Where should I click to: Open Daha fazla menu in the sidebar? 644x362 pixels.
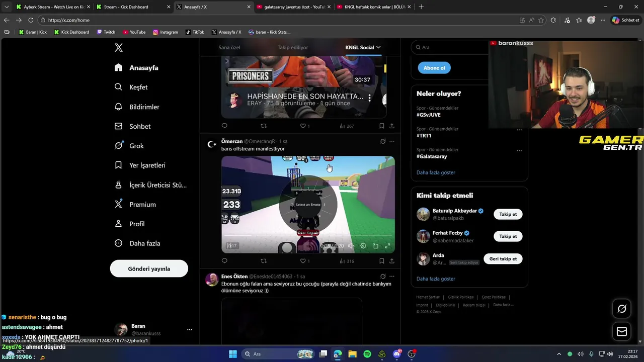pyautogui.click(x=137, y=243)
